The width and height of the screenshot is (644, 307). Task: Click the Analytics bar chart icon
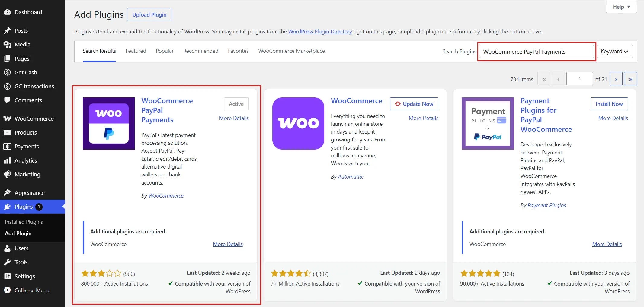click(x=7, y=160)
